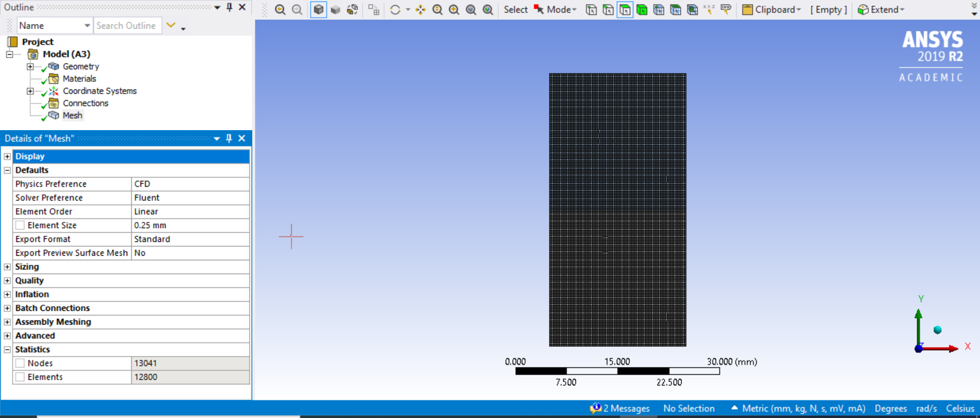
Task: Select the Mesh item in outline
Action: (x=72, y=115)
